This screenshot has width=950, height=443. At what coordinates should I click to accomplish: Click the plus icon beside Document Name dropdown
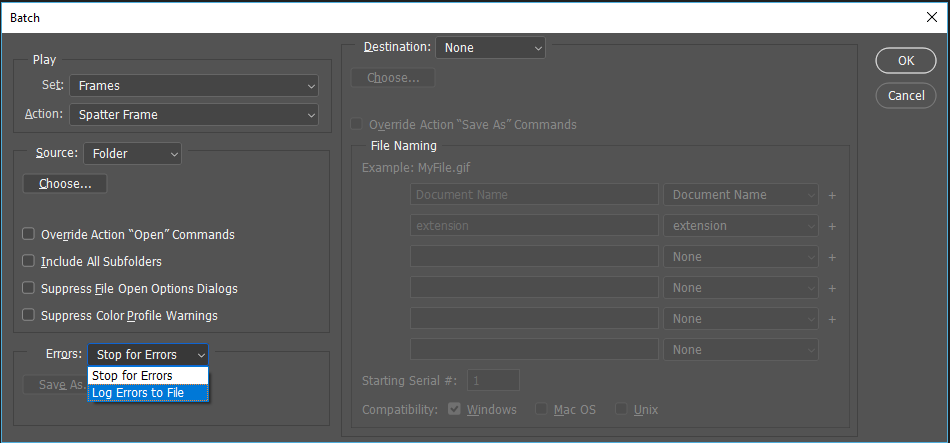click(832, 195)
